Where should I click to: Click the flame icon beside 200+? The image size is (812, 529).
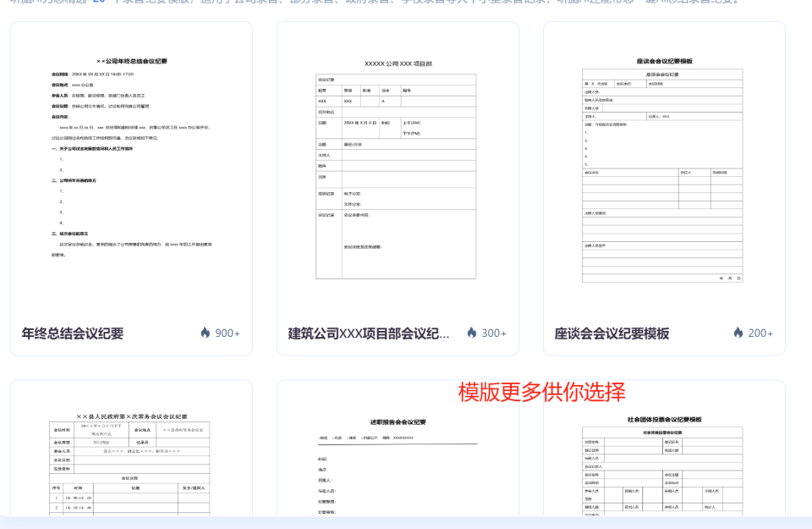[738, 333]
